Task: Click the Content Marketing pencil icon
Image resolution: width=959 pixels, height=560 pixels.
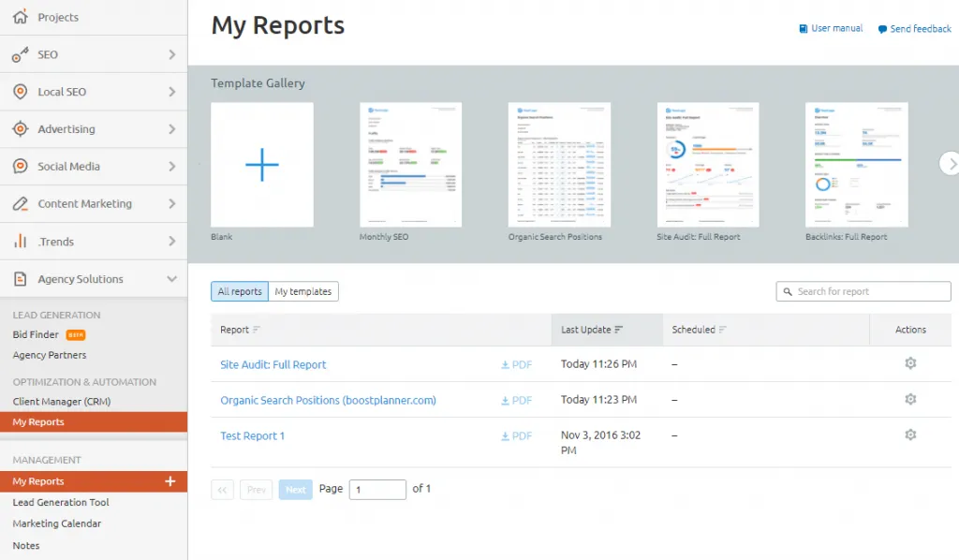Action: click(x=21, y=203)
